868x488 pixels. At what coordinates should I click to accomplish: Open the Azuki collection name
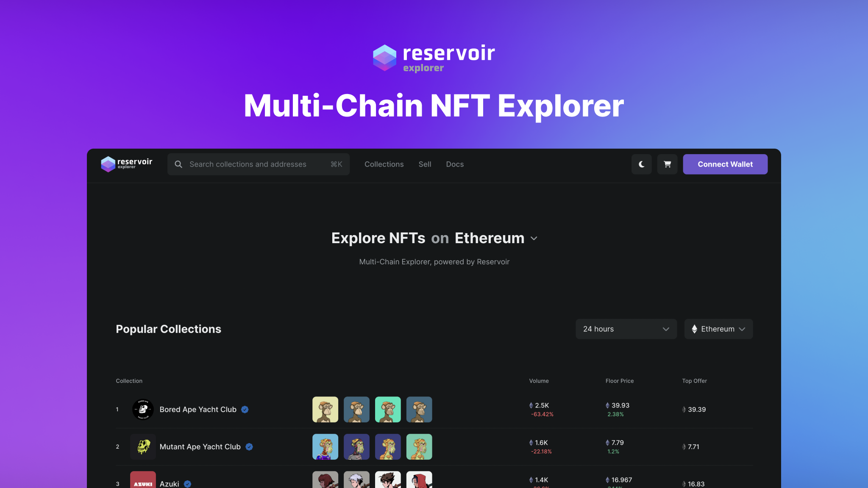click(x=170, y=484)
